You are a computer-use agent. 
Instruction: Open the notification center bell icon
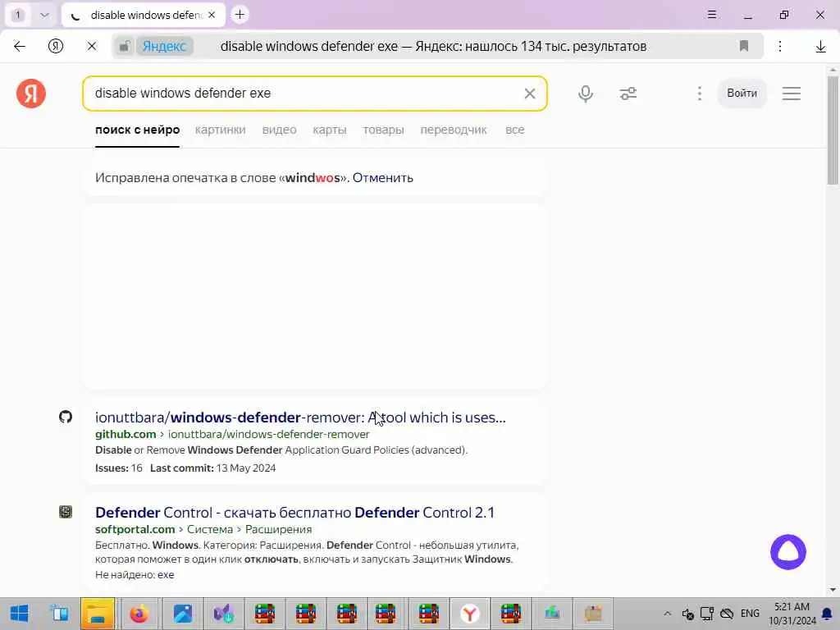coord(827,614)
